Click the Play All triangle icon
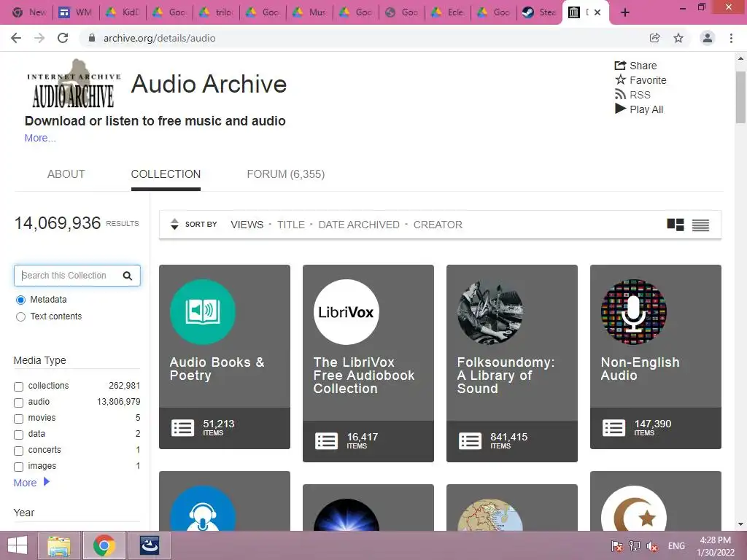747x560 pixels. [620, 109]
